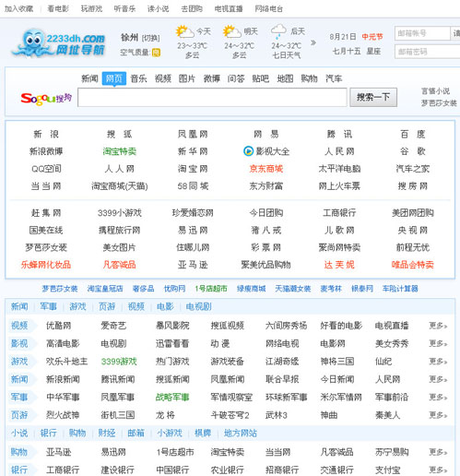Viewport: 460px width, 476px height.
Task: Expand more weather days arrow
Action: tap(313, 42)
